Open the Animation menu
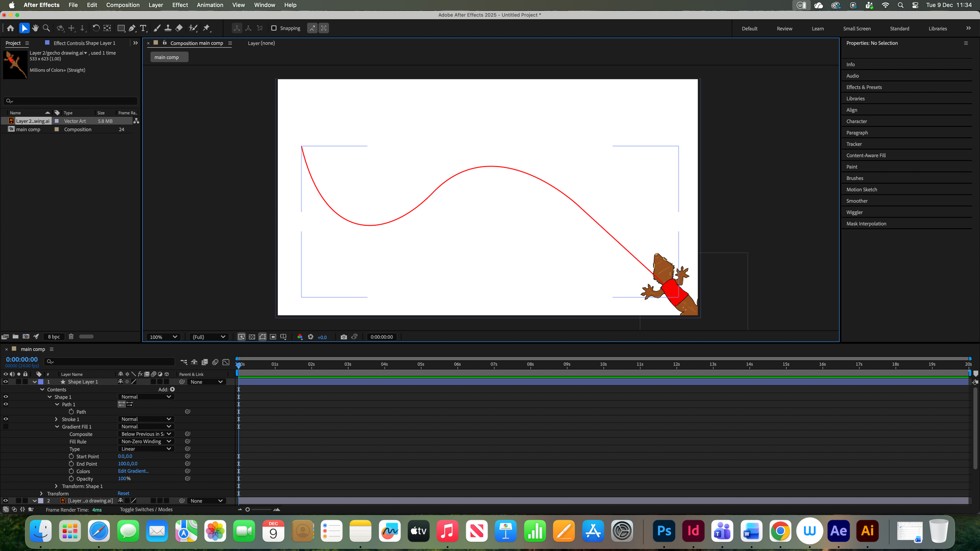980x551 pixels. coord(210,5)
